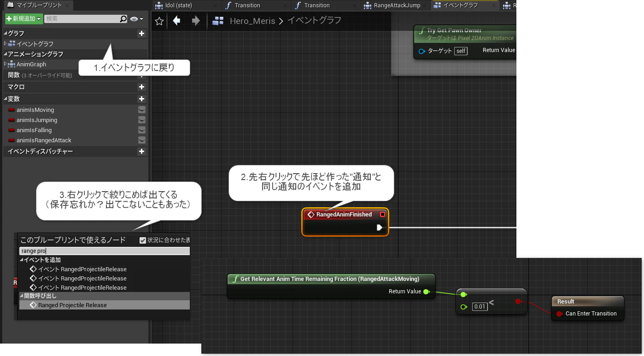Close the マイブループリント panel tab
Image resolution: width=644 pixels, height=356 pixels.
(67, 6)
